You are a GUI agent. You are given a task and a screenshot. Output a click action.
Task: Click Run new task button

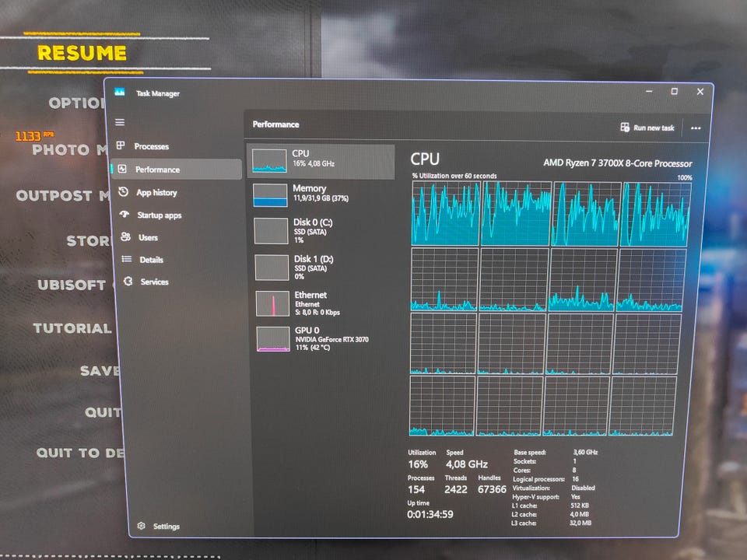647,128
